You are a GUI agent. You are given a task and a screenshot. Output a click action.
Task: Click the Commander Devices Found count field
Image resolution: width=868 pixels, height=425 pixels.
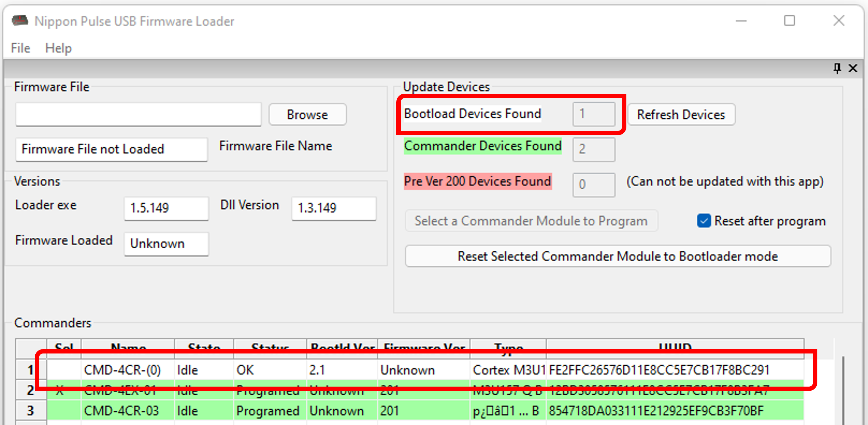tap(594, 149)
